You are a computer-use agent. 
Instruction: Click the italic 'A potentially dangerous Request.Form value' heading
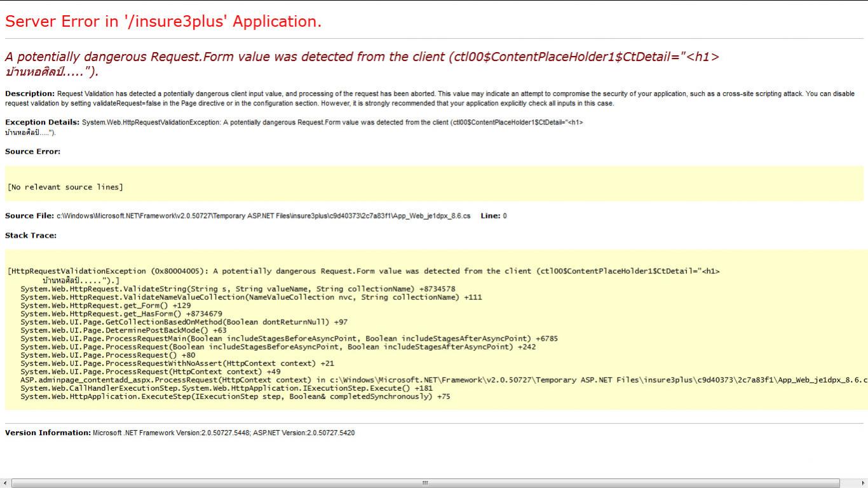(x=362, y=64)
